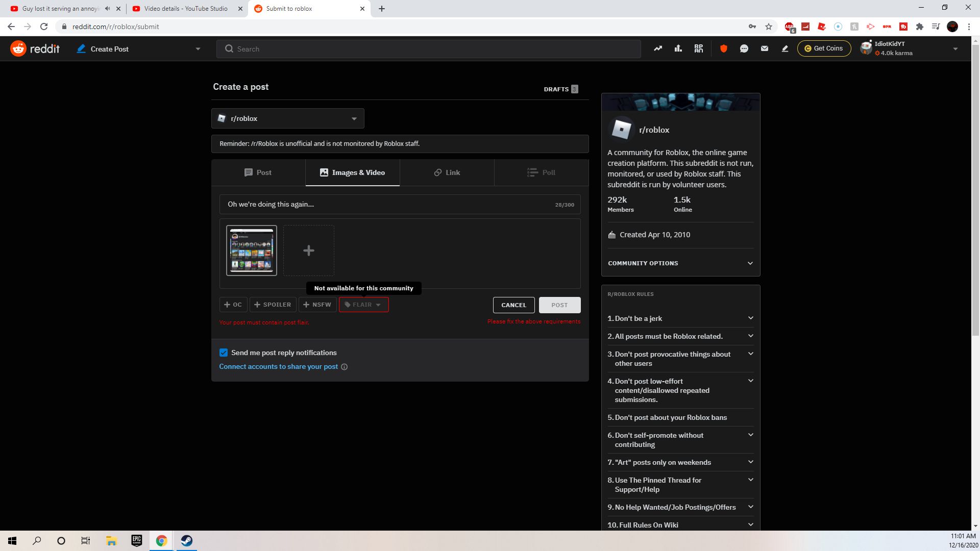Open Connect accounts to share link
Image resolution: width=980 pixels, height=551 pixels.
pos(278,366)
